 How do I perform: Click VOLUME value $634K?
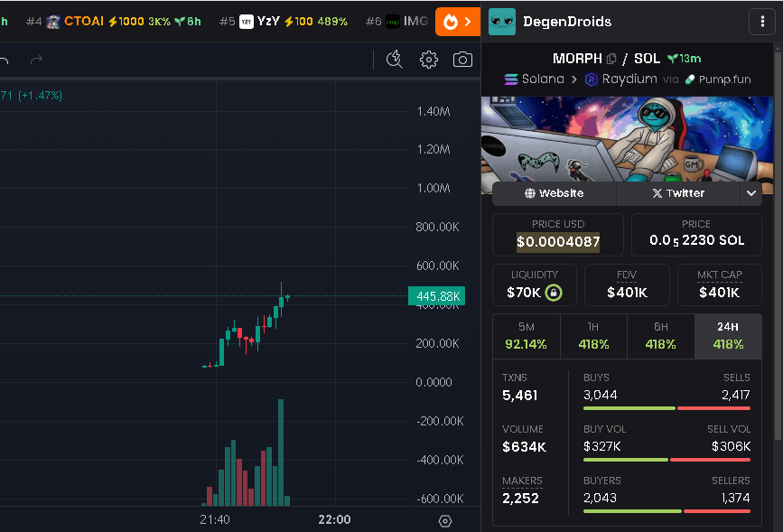[x=525, y=446]
